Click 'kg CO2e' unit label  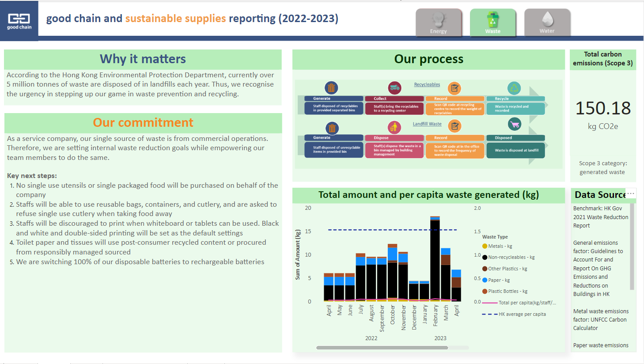603,126
